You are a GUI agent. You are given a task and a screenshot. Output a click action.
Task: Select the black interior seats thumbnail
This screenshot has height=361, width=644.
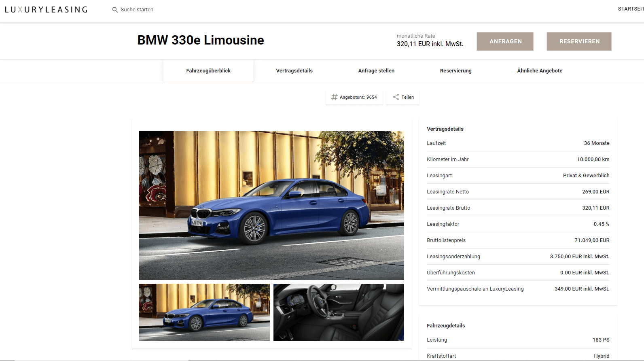(x=339, y=312)
